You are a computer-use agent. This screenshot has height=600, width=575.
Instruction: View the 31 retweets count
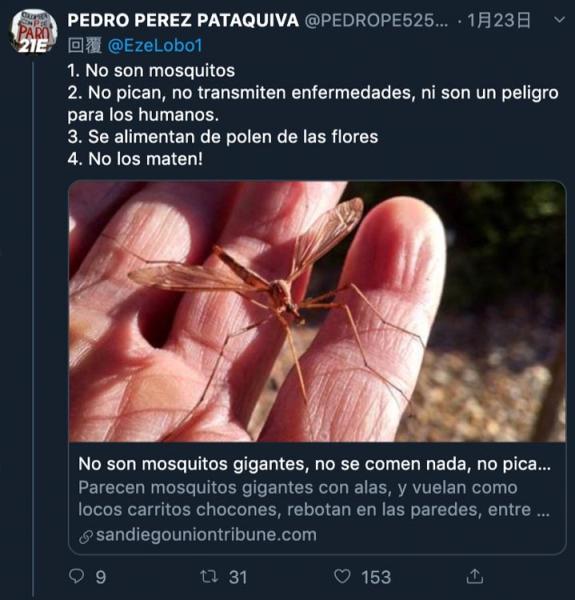tap(238, 577)
